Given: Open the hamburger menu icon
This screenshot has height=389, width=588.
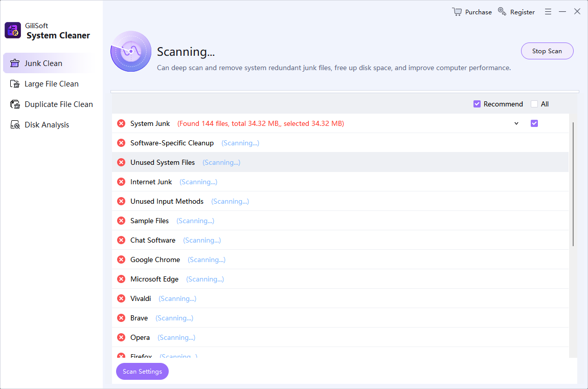Looking at the screenshot, I should [x=548, y=12].
